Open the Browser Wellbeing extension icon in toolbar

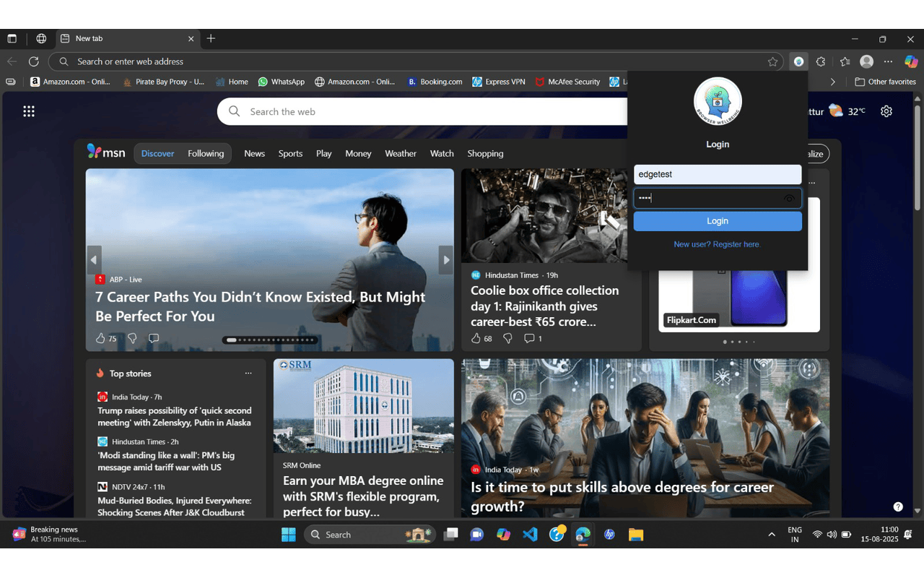tap(798, 61)
